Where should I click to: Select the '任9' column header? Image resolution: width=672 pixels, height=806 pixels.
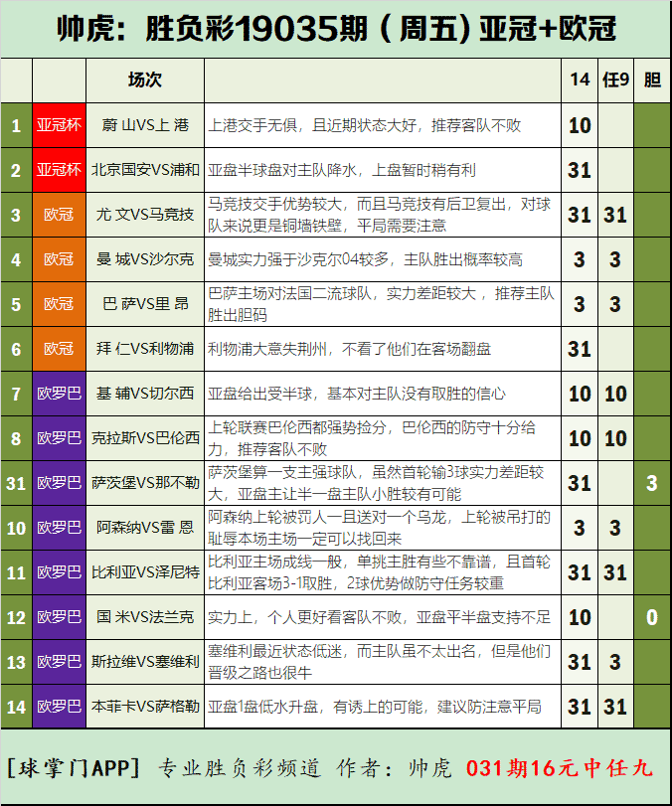coord(615,81)
